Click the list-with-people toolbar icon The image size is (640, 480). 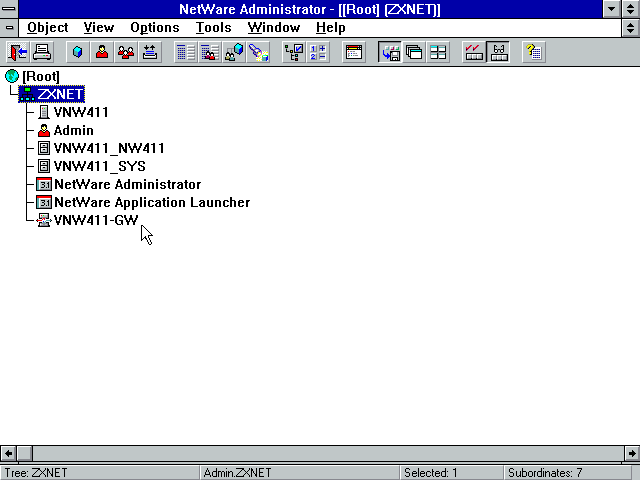tap(209, 52)
